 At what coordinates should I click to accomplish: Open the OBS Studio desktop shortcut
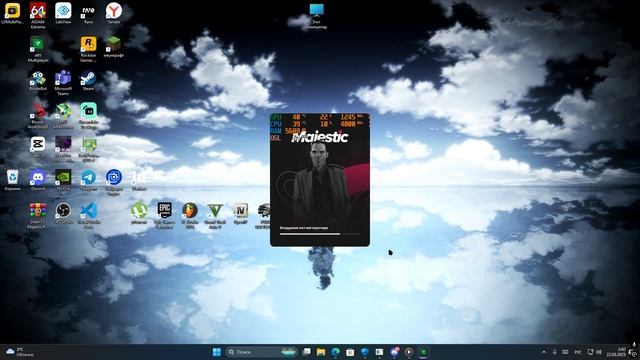tap(63, 213)
